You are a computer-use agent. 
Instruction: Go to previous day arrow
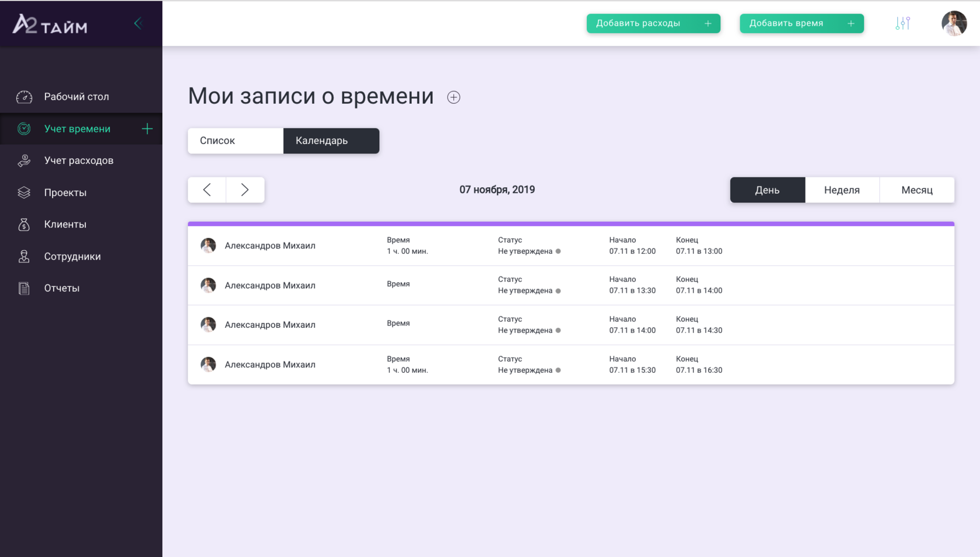(207, 190)
